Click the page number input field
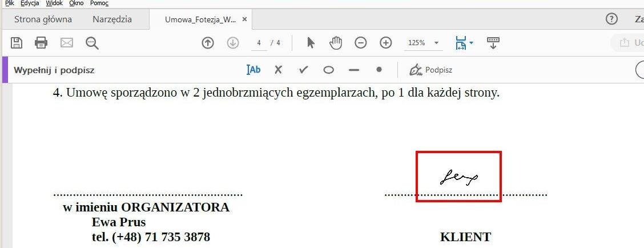This screenshot has width=644, height=248. [260, 43]
